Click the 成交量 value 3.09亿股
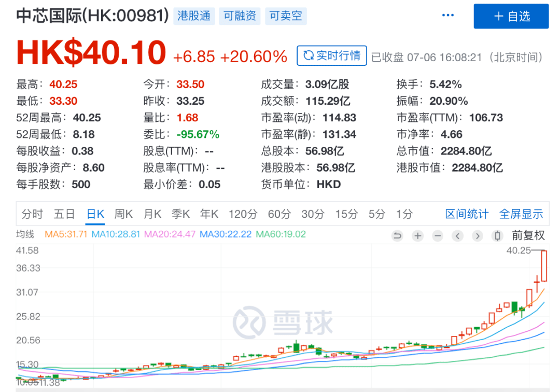The height and width of the screenshot is (392, 560). (327, 84)
